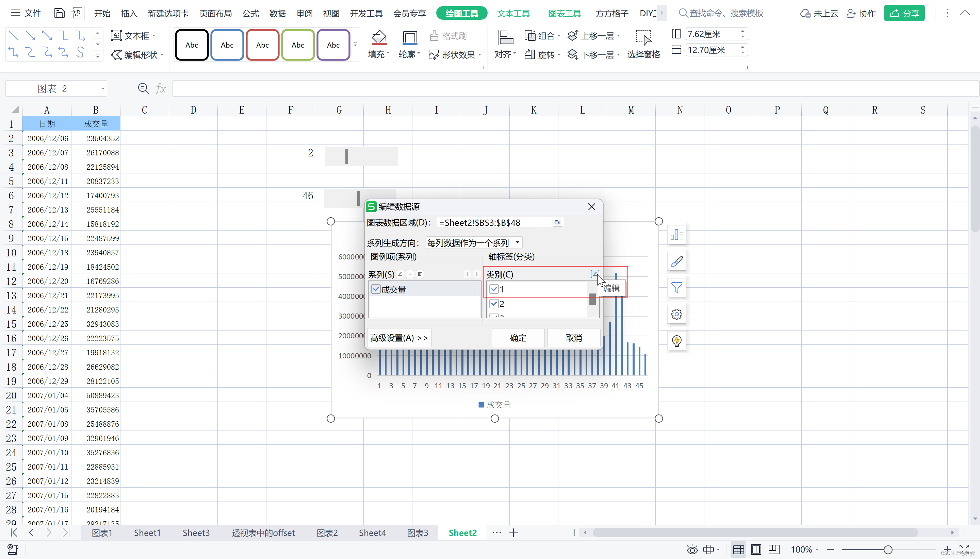Switch to Sheet4 tab
980x559 pixels.
pyautogui.click(x=372, y=532)
